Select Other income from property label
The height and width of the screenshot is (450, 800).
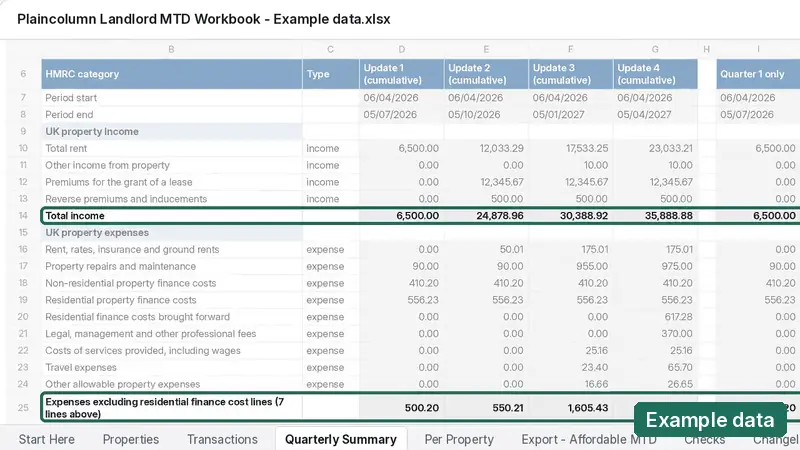(171, 165)
